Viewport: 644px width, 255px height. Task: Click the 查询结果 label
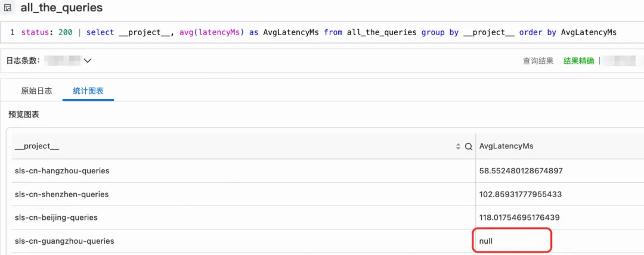538,61
